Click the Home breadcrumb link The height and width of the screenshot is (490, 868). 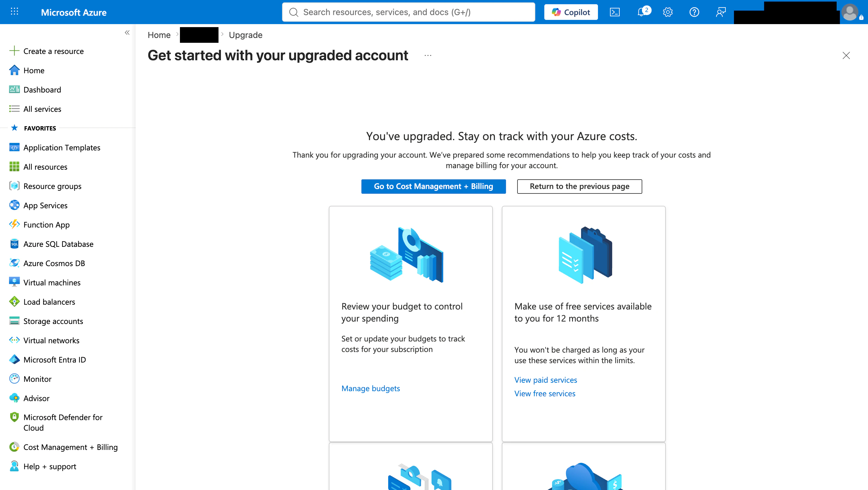(159, 35)
